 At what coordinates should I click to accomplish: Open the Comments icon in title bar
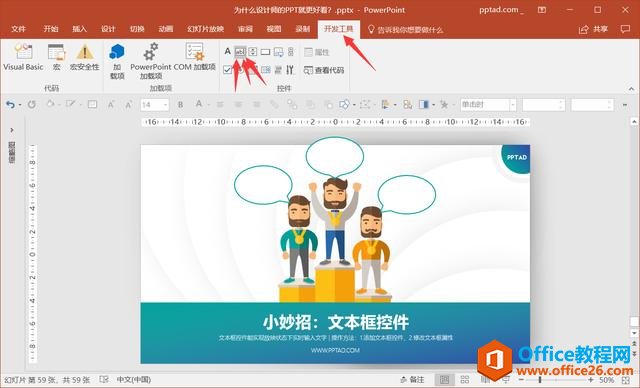tap(625, 29)
